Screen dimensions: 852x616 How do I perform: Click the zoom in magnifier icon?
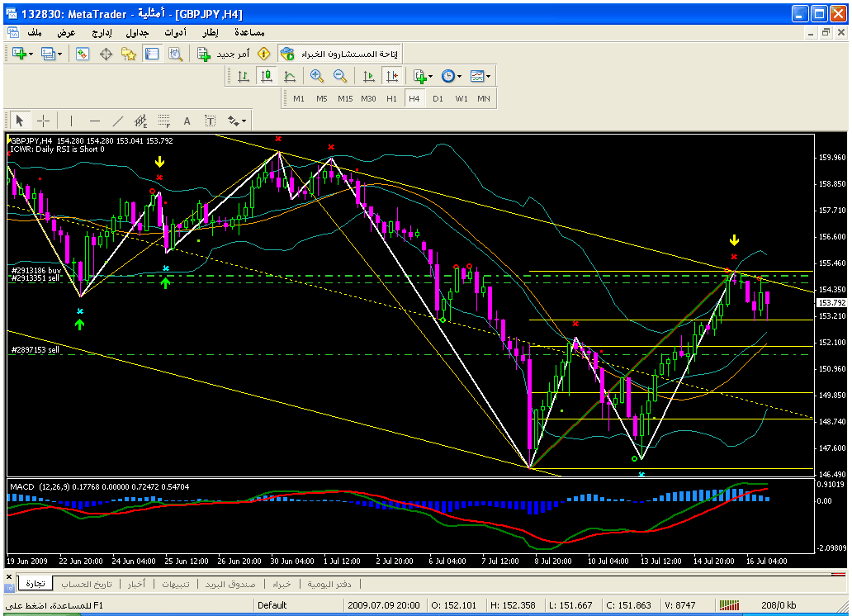pos(316,76)
